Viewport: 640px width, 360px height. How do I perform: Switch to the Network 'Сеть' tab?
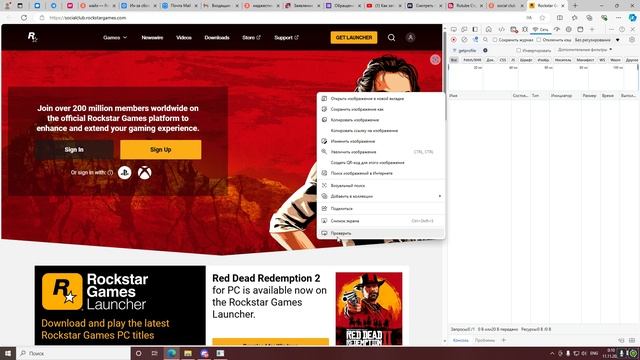pyautogui.click(x=540, y=29)
